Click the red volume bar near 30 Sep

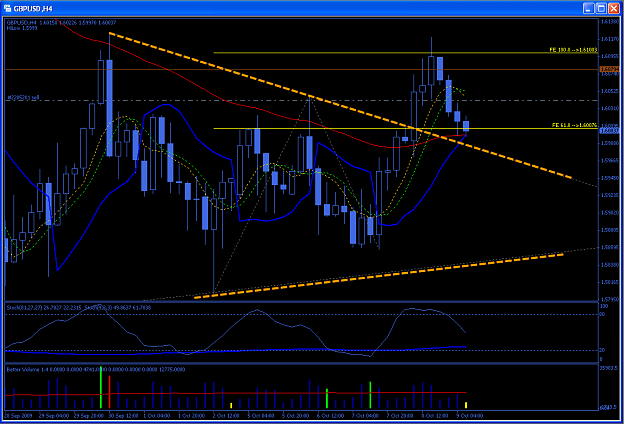(x=109, y=392)
